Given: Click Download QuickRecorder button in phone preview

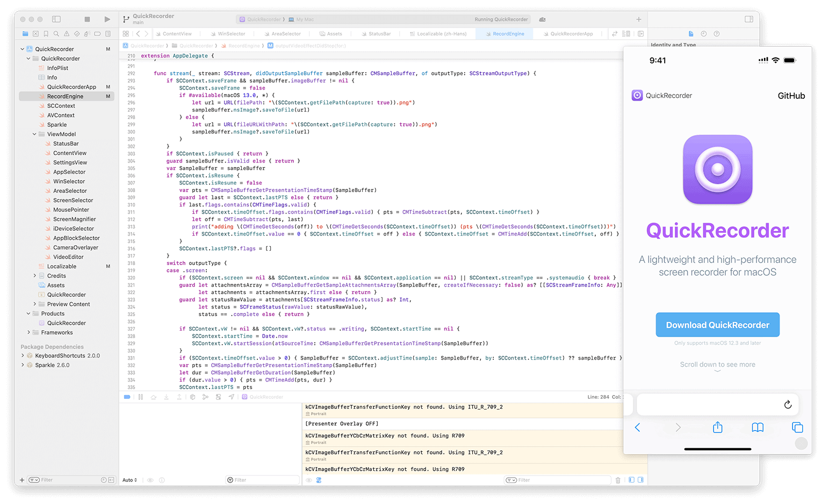Looking at the screenshot, I should (x=718, y=325).
